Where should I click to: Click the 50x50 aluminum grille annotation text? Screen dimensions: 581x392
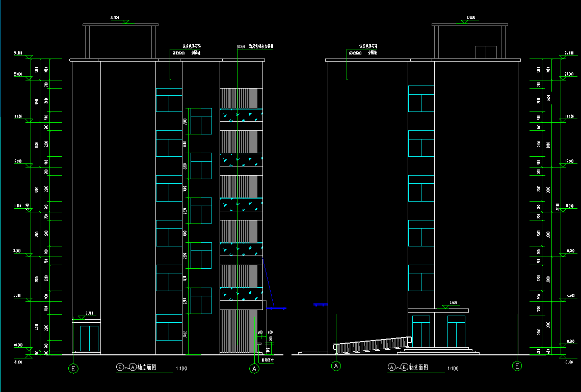(x=255, y=46)
